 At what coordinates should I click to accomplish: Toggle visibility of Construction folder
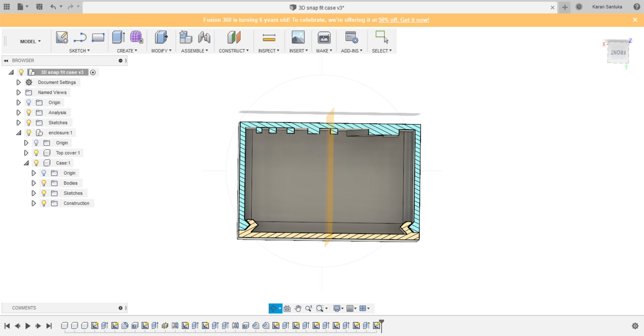point(44,203)
